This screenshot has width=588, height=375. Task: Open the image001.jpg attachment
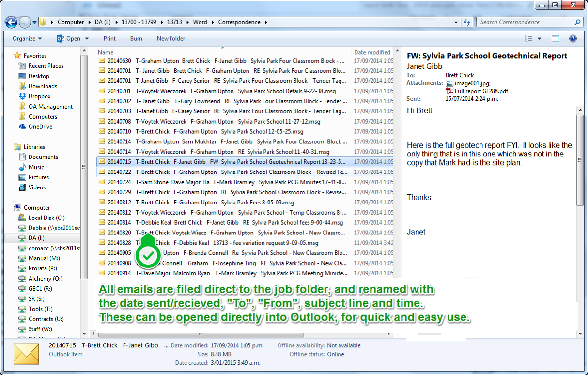coord(472,83)
